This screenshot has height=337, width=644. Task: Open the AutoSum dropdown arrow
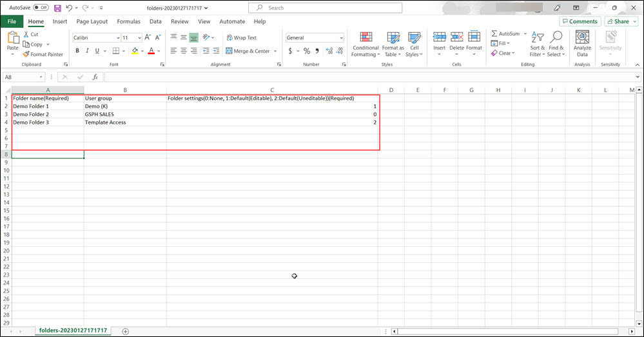pos(525,34)
